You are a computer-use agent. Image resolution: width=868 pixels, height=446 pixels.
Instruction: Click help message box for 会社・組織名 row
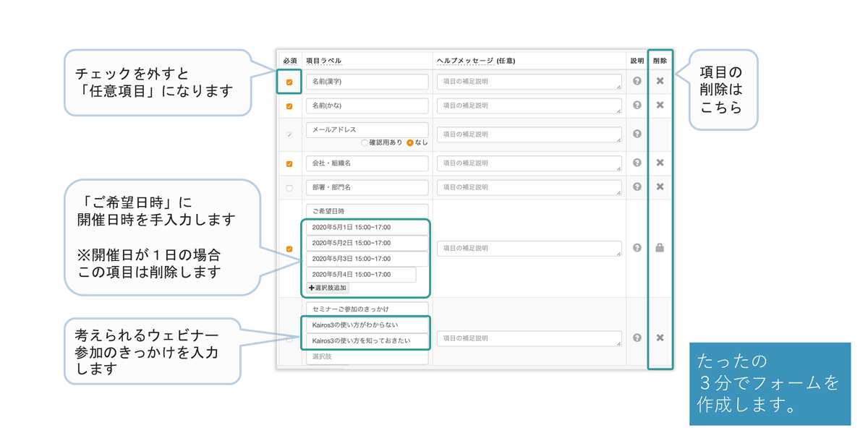(529, 163)
